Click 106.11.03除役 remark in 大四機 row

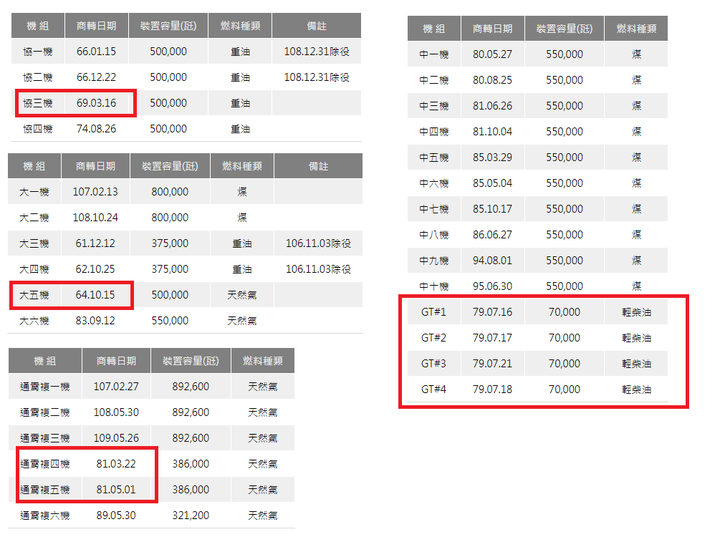[x=318, y=269]
